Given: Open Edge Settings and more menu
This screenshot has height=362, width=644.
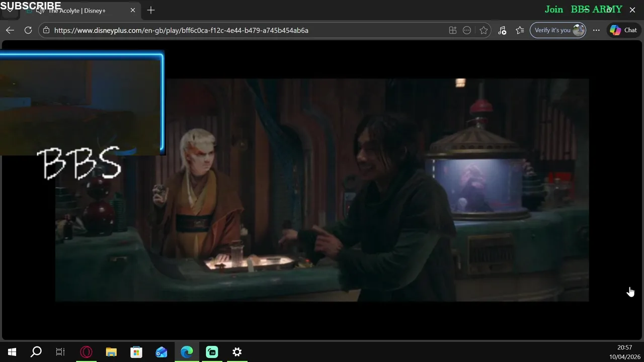Looking at the screenshot, I should [596, 30].
